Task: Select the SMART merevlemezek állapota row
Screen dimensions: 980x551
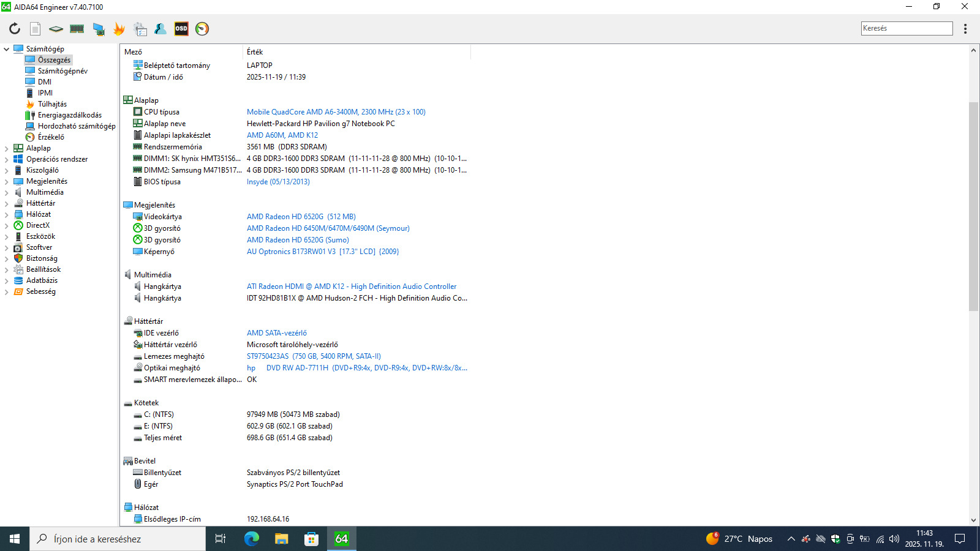Action: click(296, 380)
